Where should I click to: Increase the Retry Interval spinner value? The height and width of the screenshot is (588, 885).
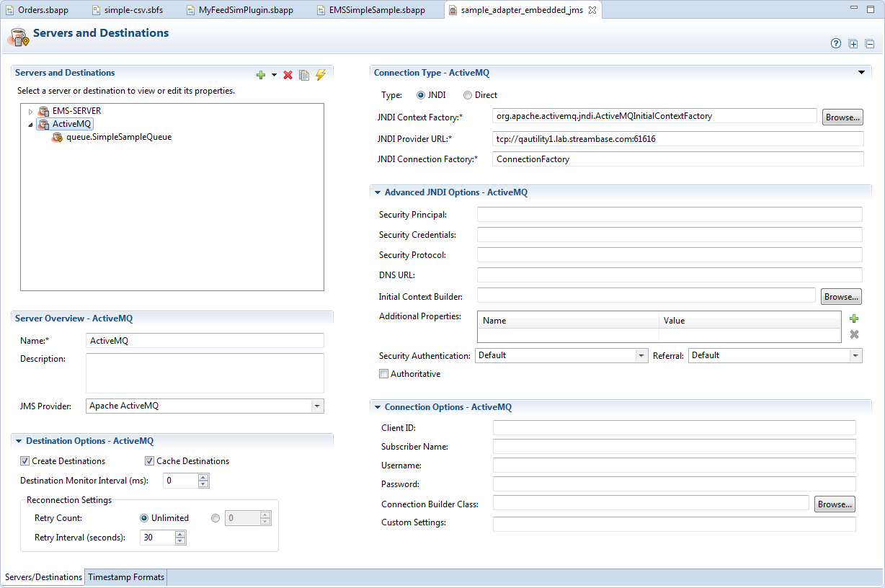point(180,534)
